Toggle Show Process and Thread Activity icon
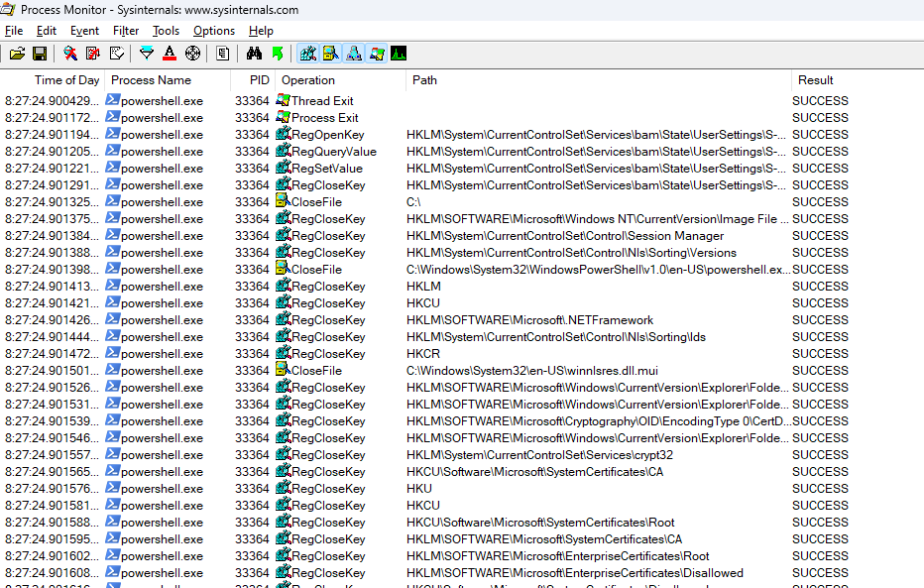Image resolution: width=924 pixels, height=588 pixels. [x=377, y=54]
